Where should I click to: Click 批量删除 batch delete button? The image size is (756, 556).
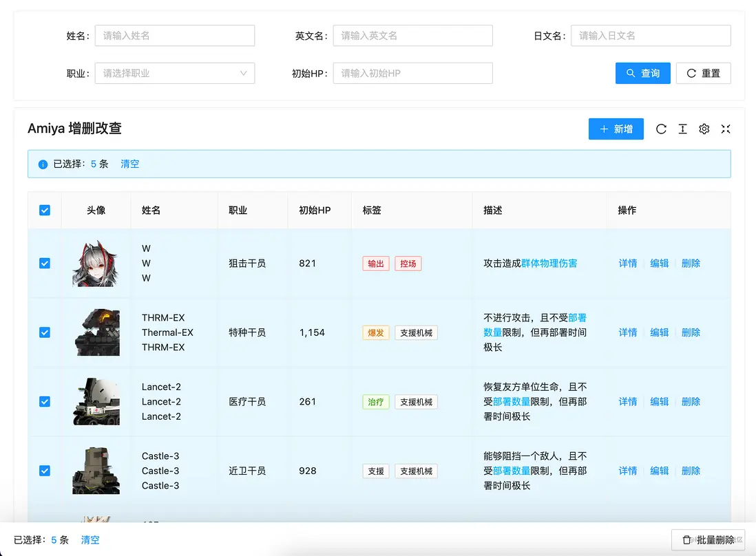point(708,540)
